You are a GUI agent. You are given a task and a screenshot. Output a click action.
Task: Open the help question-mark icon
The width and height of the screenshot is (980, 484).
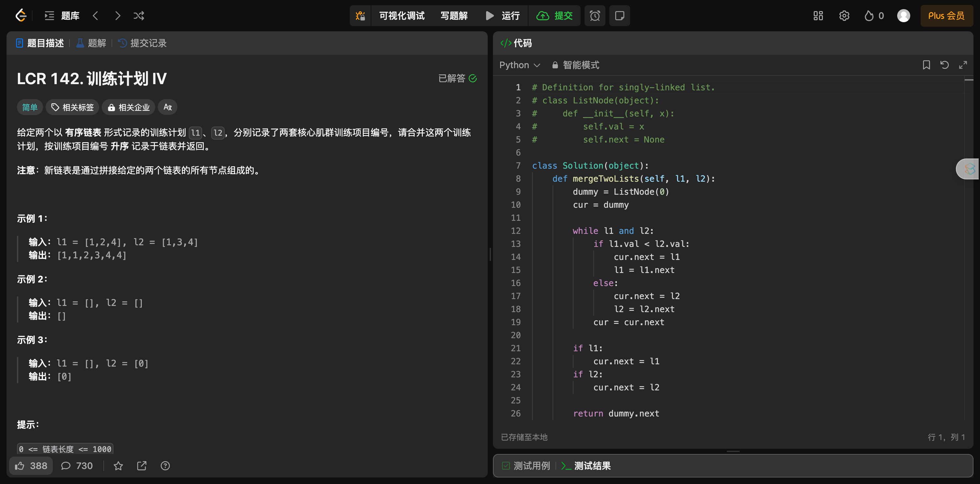(x=165, y=466)
